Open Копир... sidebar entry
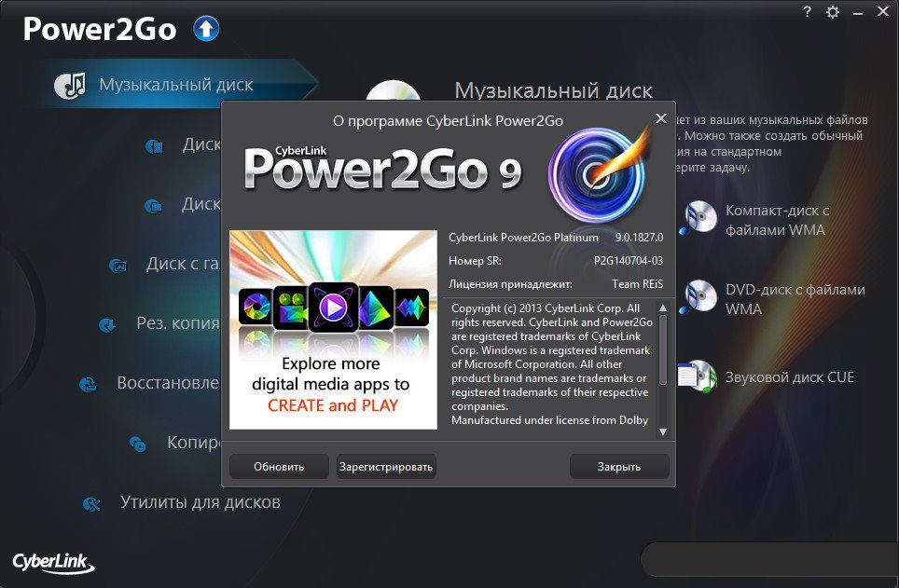This screenshot has height=588, width=899. (x=193, y=443)
